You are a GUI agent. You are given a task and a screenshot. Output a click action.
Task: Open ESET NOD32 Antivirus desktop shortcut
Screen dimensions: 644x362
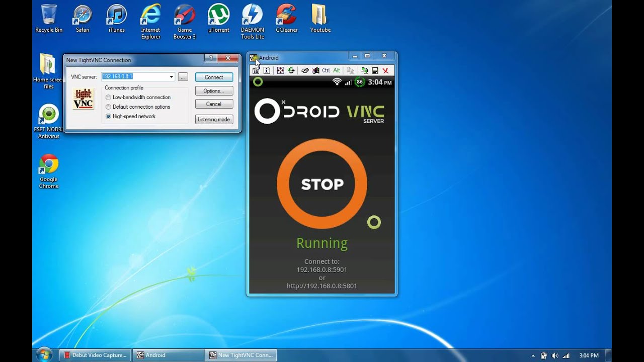coord(48,121)
